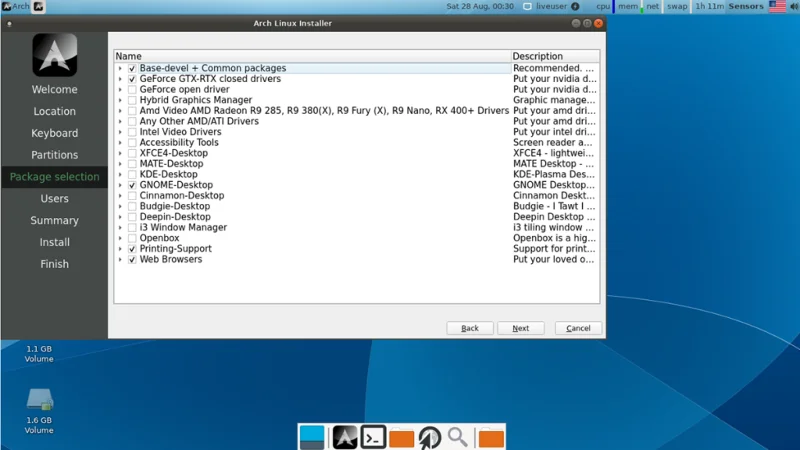Launch Arch installer from the dock
Viewport: 800px width, 450px height.
(x=345, y=437)
